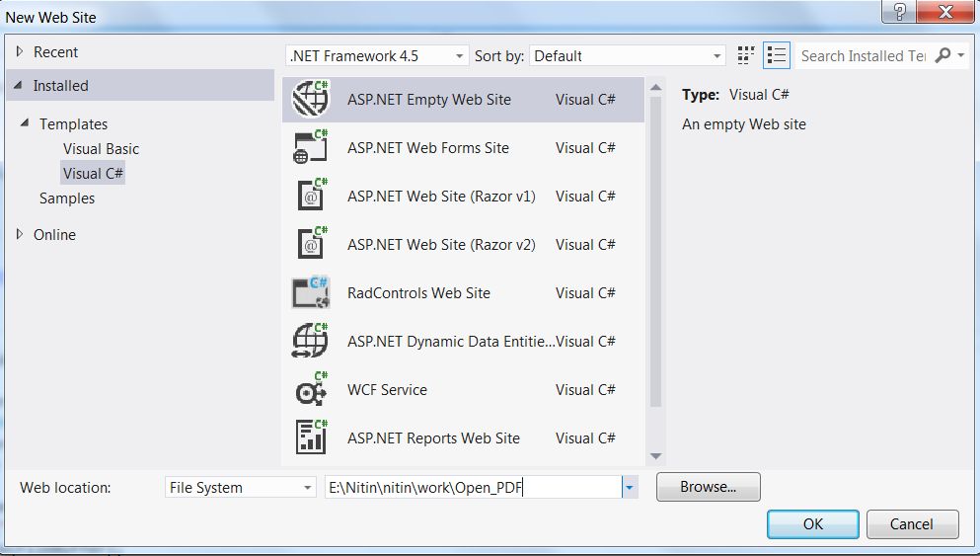This screenshot has height=556, width=980.
Task: Collapse the Templates tree node
Action: pyautogui.click(x=25, y=122)
